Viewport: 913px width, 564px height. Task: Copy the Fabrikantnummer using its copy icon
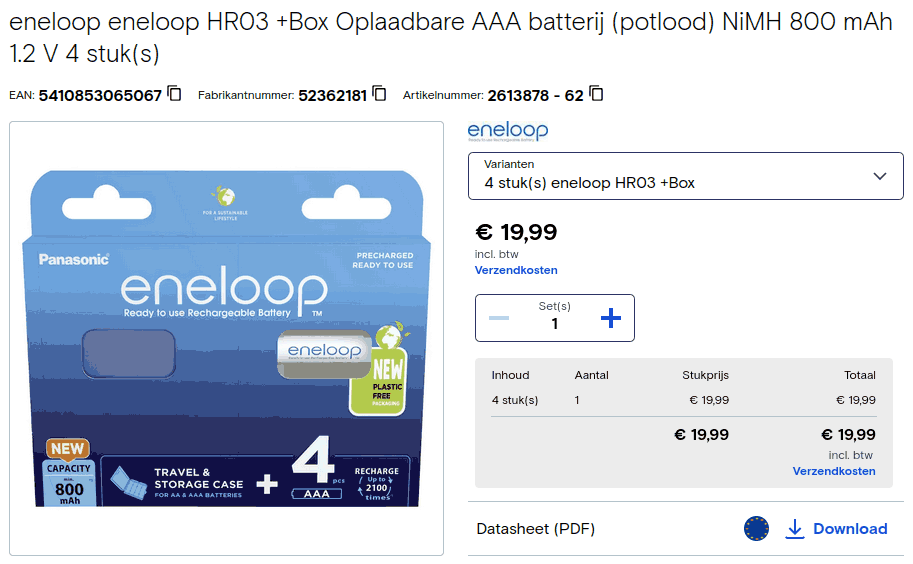click(x=379, y=95)
